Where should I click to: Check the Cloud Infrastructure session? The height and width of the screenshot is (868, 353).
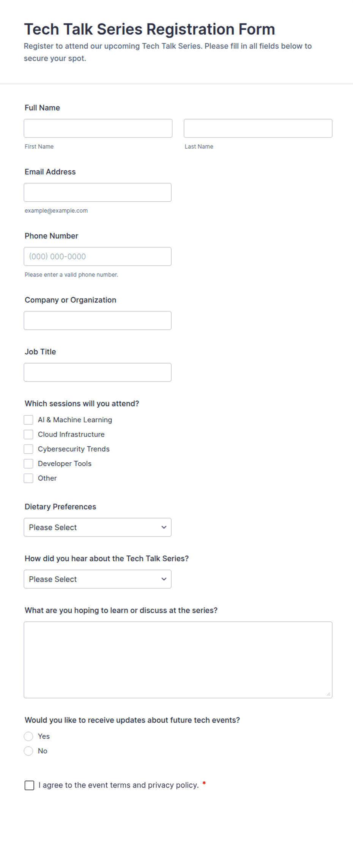pos(28,435)
